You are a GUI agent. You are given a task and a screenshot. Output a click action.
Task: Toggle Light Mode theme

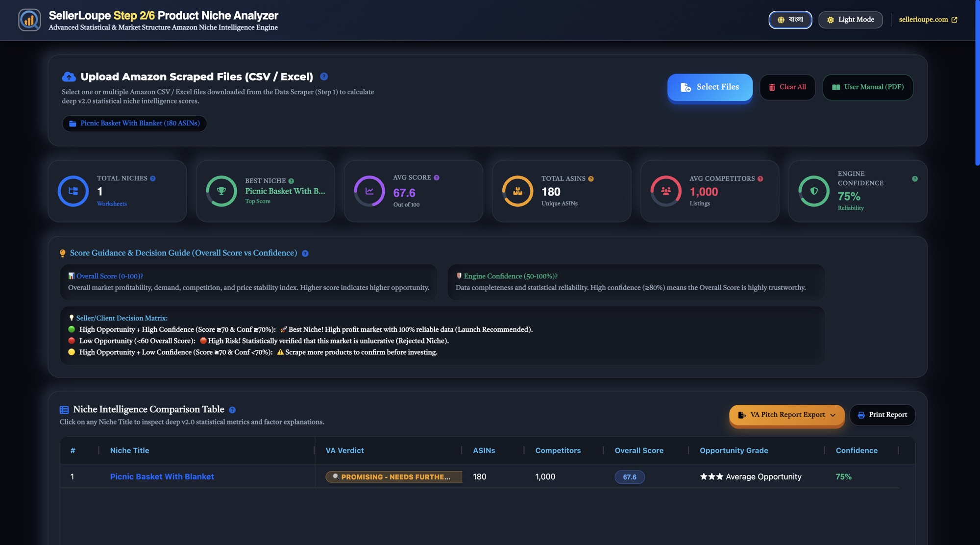coord(850,20)
